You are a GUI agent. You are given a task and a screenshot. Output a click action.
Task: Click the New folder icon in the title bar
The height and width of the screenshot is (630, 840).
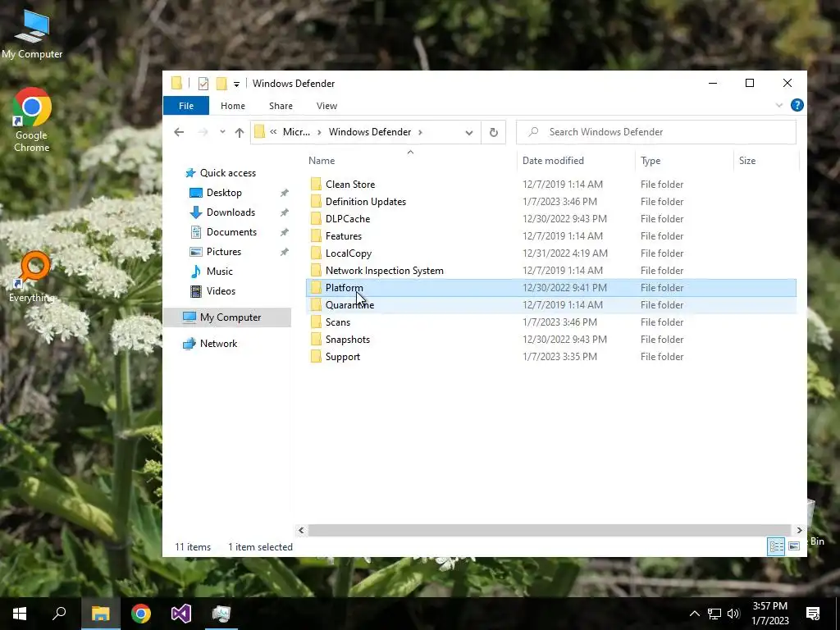221,84
